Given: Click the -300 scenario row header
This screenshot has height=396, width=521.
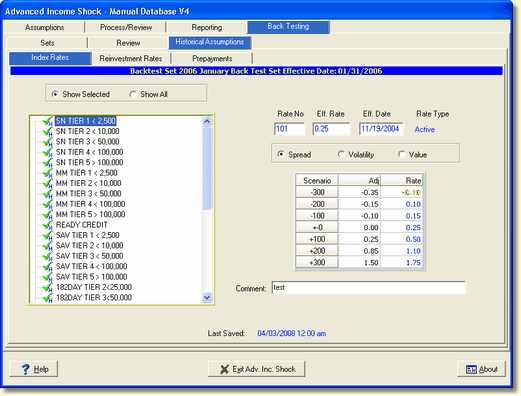Looking at the screenshot, I should coord(317,192).
